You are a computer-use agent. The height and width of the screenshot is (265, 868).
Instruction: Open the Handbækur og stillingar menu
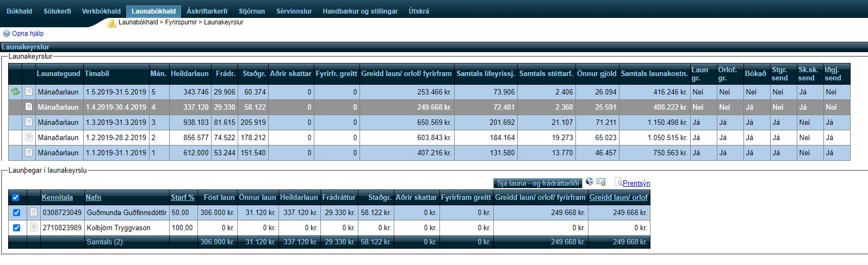click(360, 11)
